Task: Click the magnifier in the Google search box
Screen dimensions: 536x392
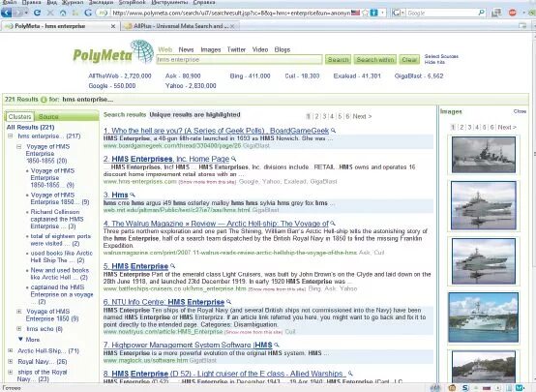Action: click(481, 13)
